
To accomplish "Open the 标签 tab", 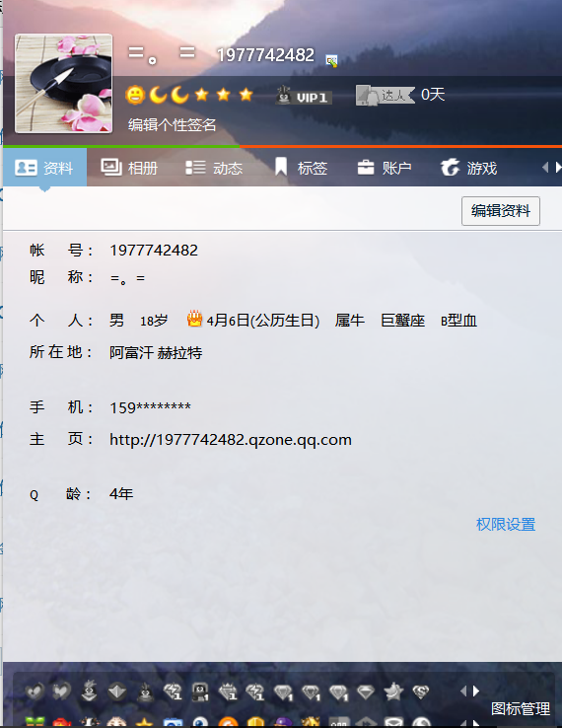I will [301, 168].
